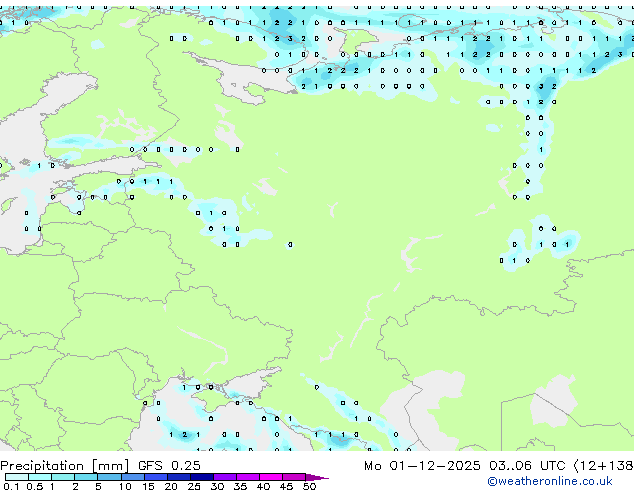The image size is (634, 490).
Task: Select legend swatch between 15 and 20
Action: (155, 477)
